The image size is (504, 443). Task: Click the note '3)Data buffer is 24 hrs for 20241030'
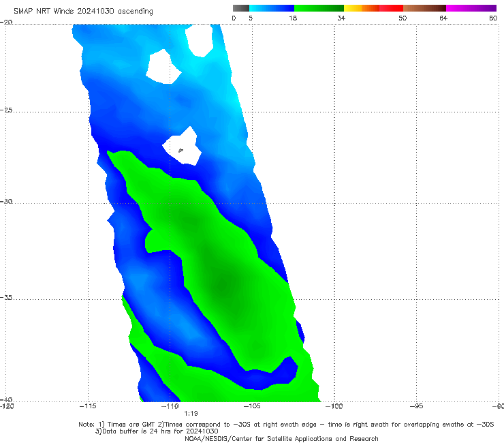[157, 431]
